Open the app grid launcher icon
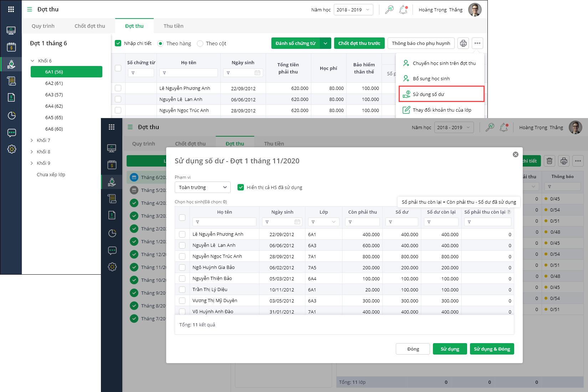The width and height of the screenshot is (588, 392). 11,10
